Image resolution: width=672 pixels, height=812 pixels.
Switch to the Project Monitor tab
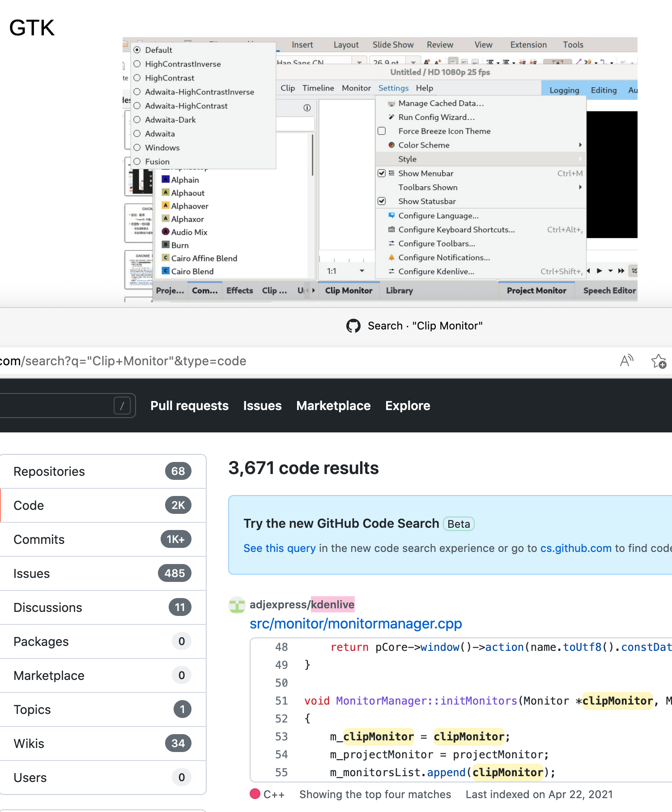pyautogui.click(x=536, y=291)
